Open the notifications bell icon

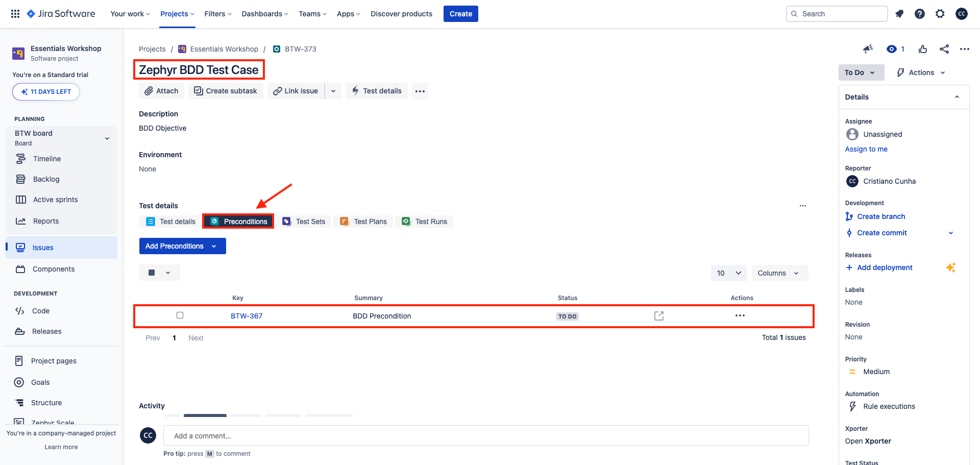coord(899,14)
